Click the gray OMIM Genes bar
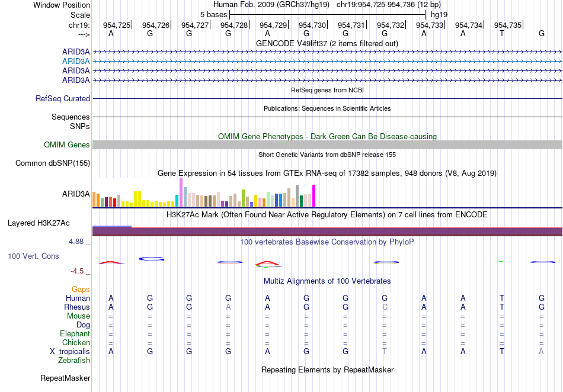563x392 pixels. pyautogui.click(x=328, y=145)
